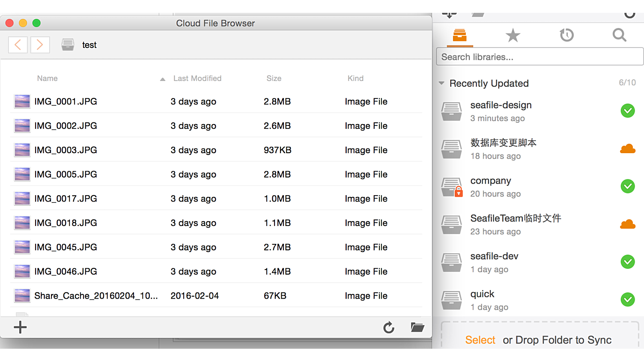The image size is (644, 362).
Task: Switch to the Libraries tab icon
Action: click(x=459, y=35)
